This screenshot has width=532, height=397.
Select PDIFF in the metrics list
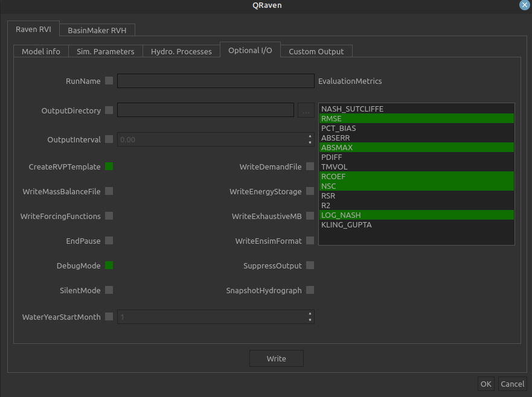(417, 157)
